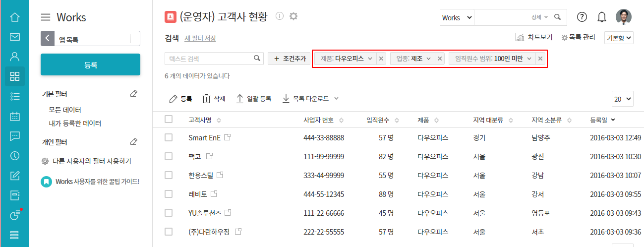Open the Contacts person icon in sidebar
The width and height of the screenshot is (644, 247).
pos(15,57)
